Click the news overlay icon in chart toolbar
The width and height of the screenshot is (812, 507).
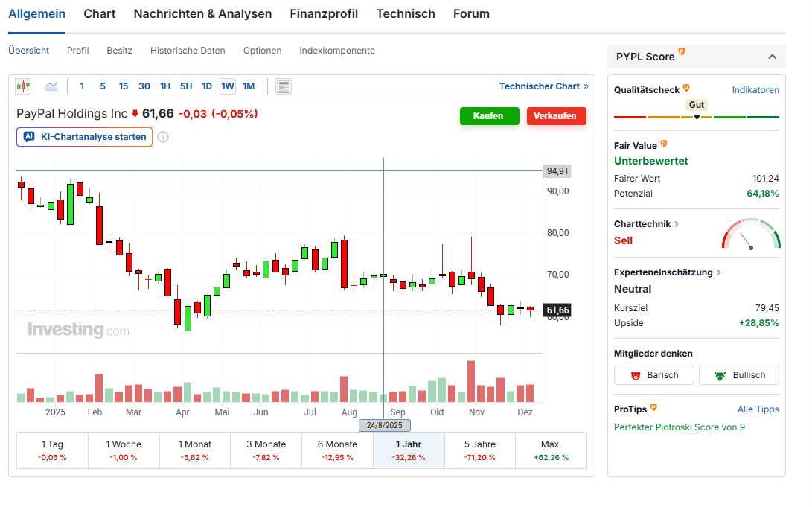pos(283,86)
